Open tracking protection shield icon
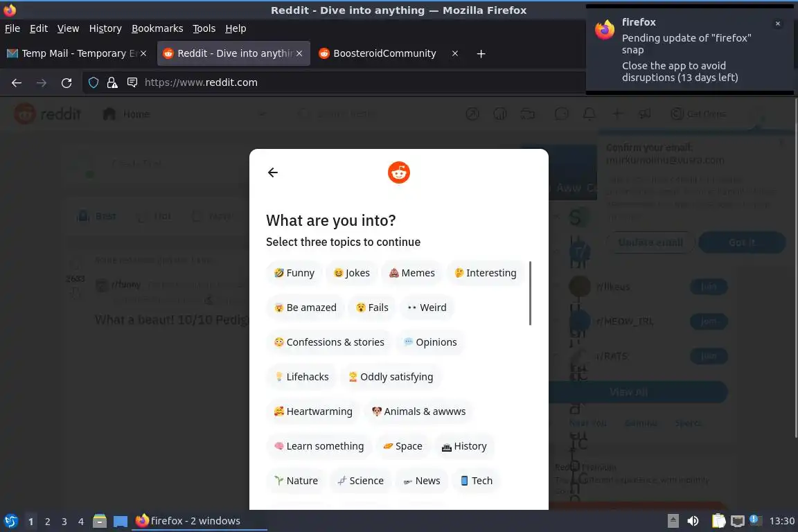 click(x=94, y=82)
